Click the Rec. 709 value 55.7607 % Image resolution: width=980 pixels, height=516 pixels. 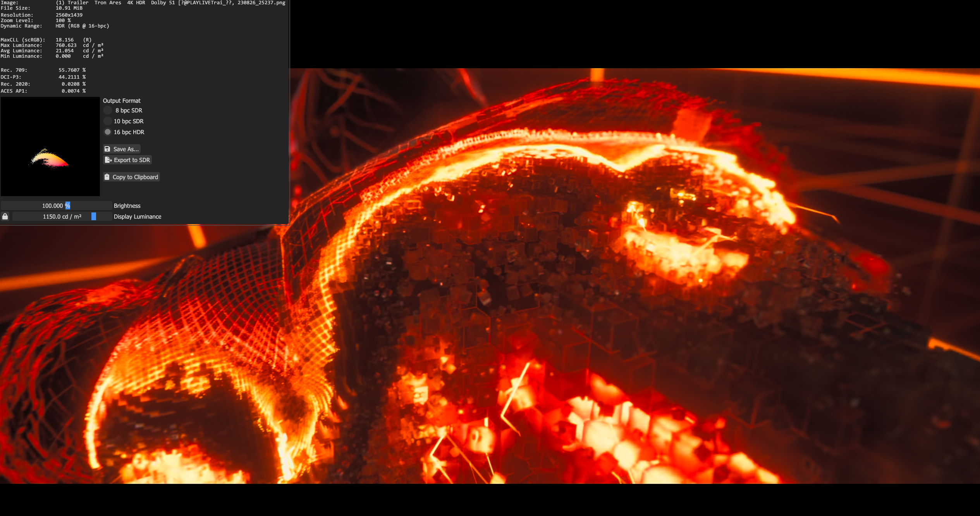click(72, 70)
